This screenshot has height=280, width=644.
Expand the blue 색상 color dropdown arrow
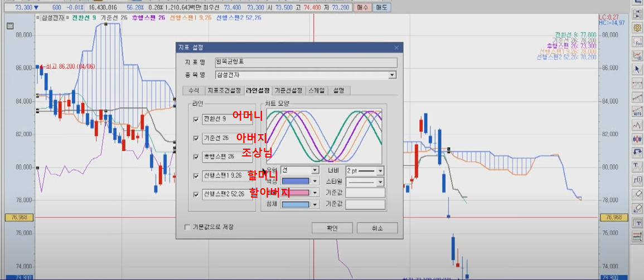tap(315, 181)
